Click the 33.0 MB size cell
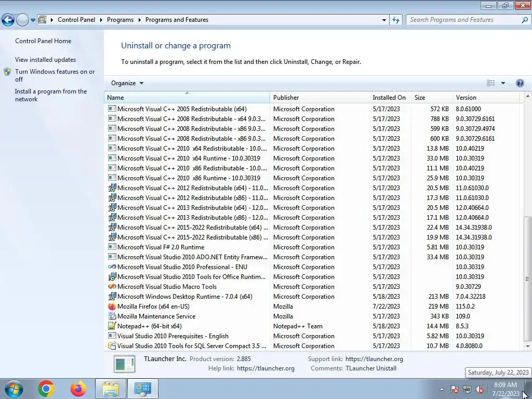This screenshot has height=399, width=532. point(437,158)
